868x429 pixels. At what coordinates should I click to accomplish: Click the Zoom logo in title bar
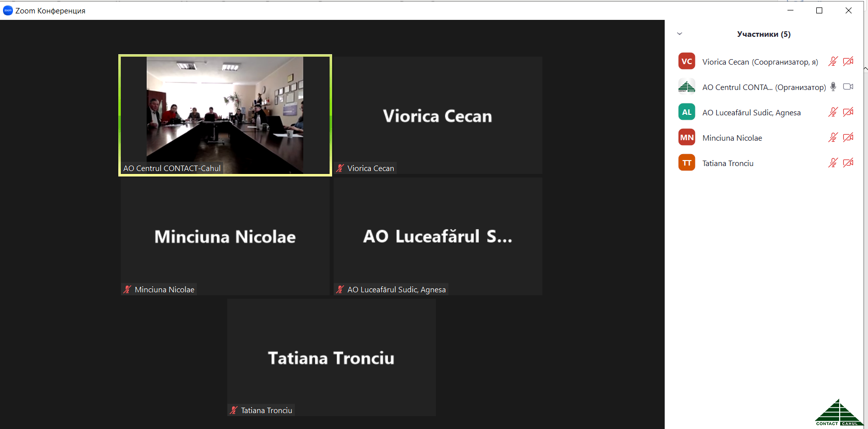(x=7, y=10)
